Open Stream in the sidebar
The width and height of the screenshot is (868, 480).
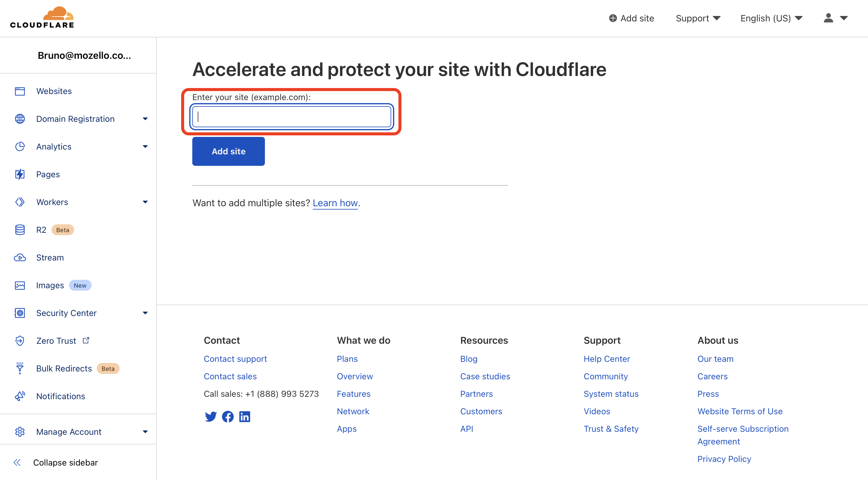50,257
